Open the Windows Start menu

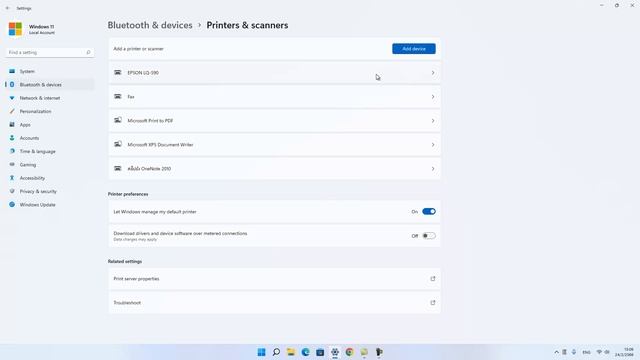click(x=262, y=352)
